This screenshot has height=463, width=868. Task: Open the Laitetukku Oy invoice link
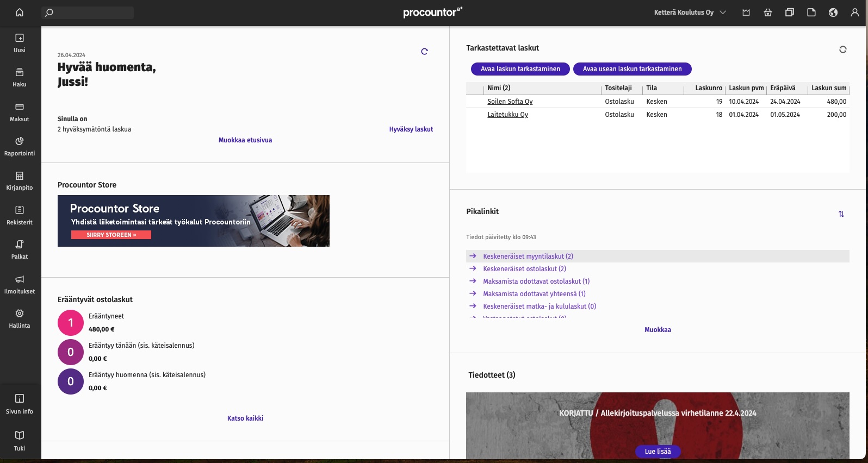pos(508,115)
